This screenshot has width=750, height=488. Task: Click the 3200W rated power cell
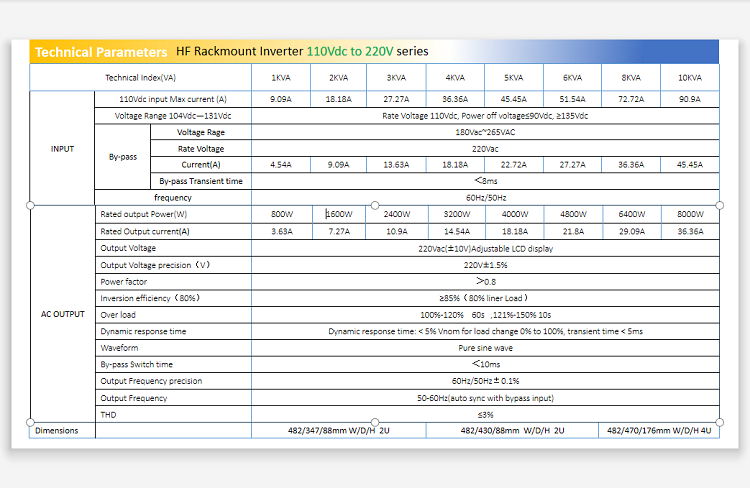457,214
